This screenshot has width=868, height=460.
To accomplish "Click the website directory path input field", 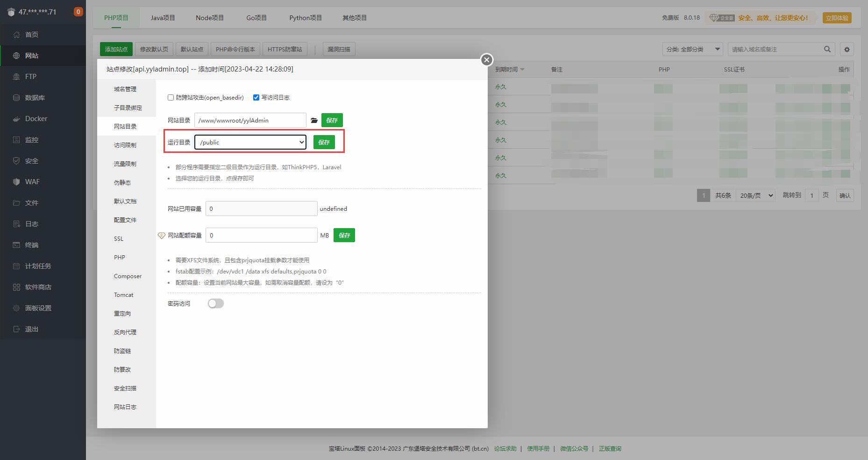I will coord(250,121).
